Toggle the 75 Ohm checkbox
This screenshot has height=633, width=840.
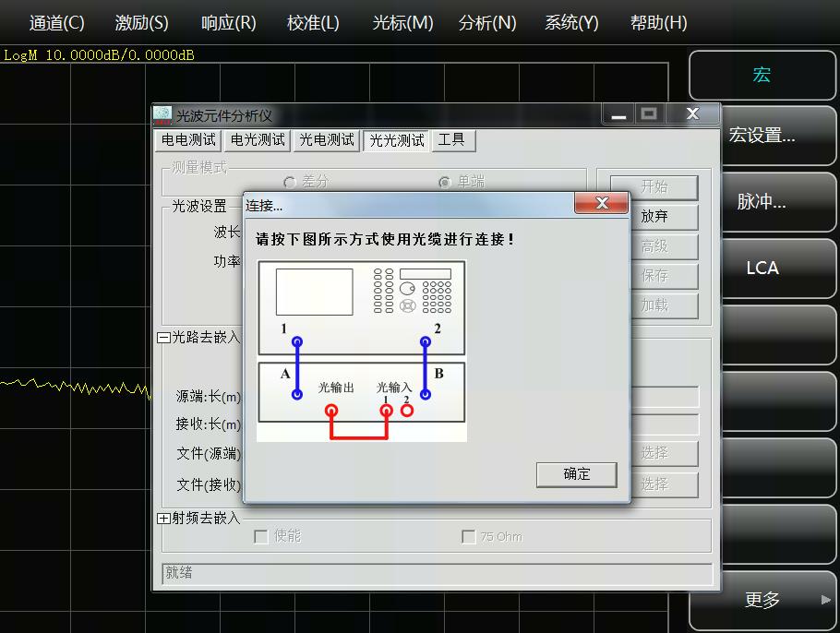469,536
